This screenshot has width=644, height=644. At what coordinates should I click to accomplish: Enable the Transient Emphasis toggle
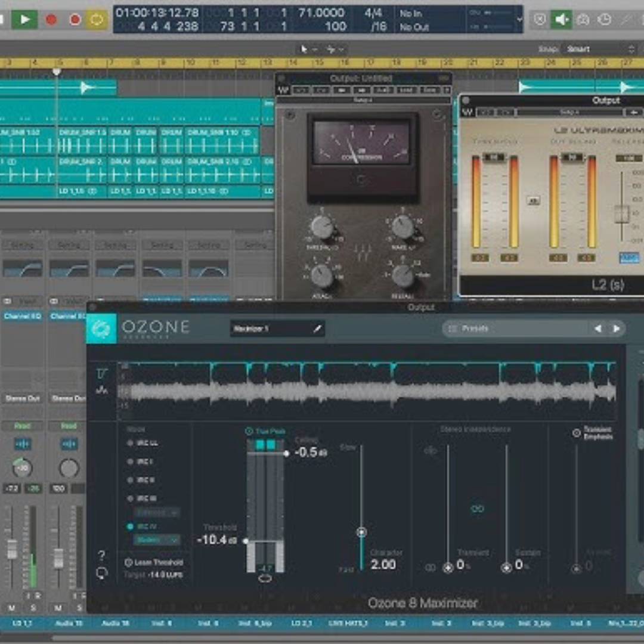tap(577, 434)
